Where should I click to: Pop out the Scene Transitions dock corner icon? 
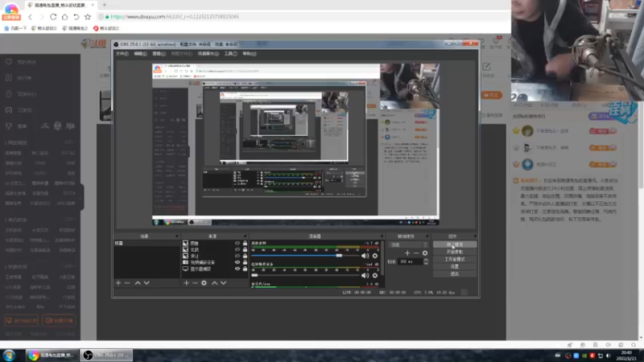pyautogui.click(x=427, y=237)
